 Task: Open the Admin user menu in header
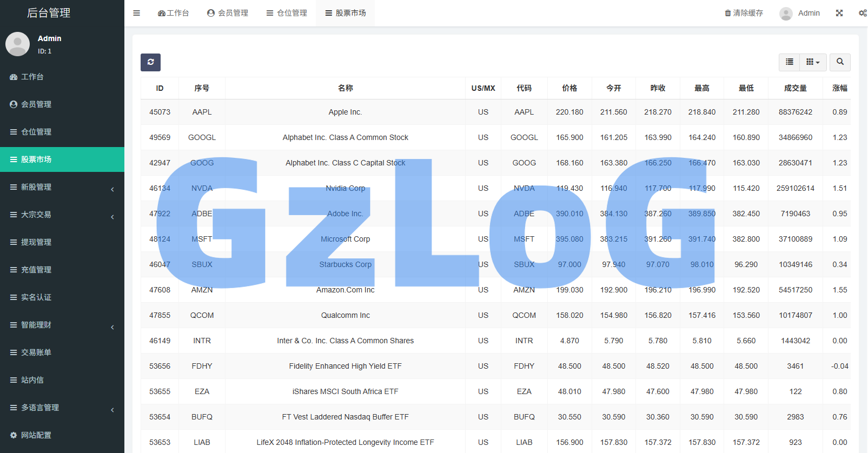800,13
